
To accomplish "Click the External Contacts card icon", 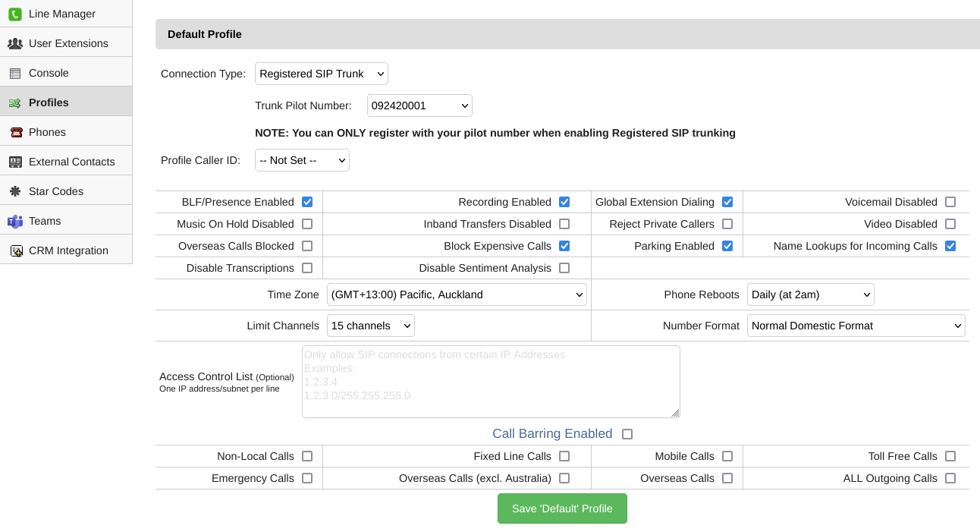I will [15, 162].
